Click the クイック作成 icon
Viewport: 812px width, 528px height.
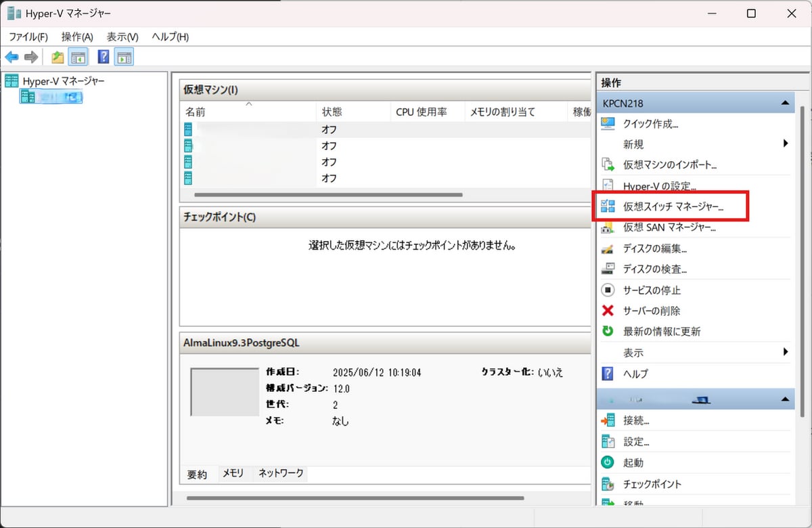(608, 123)
